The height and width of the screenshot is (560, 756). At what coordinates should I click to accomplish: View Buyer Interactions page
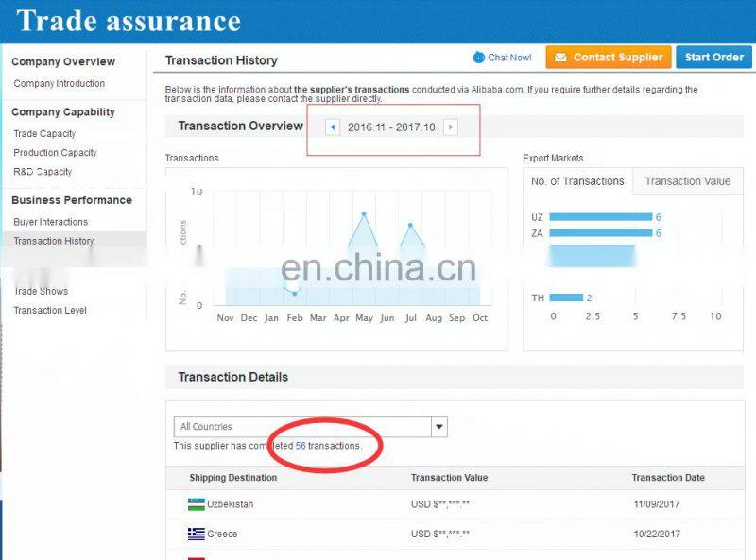pyautogui.click(x=50, y=222)
